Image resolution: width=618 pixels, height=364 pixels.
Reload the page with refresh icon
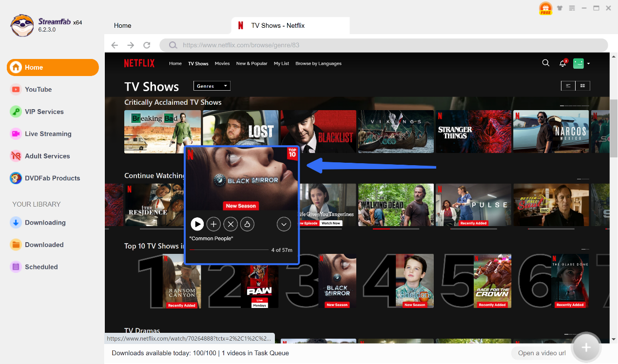tap(147, 45)
